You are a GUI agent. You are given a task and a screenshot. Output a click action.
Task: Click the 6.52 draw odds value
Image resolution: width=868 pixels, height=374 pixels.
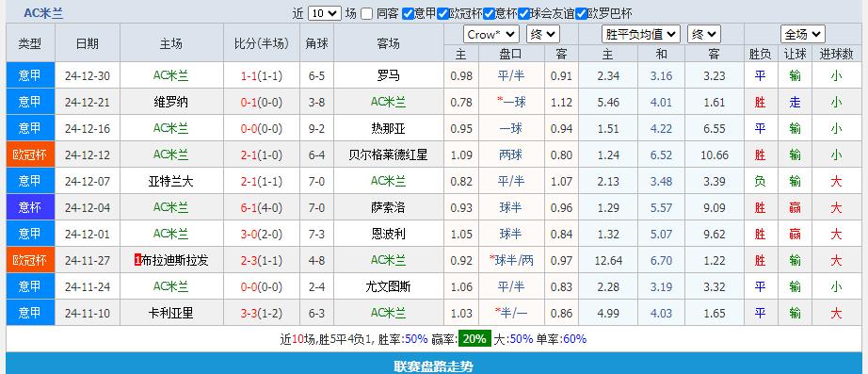[x=662, y=155]
